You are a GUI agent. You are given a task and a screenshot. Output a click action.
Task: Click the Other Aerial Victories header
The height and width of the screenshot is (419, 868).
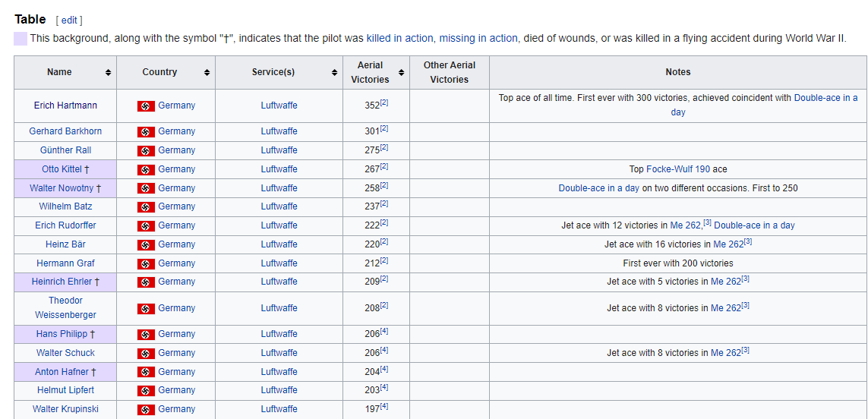tap(450, 73)
